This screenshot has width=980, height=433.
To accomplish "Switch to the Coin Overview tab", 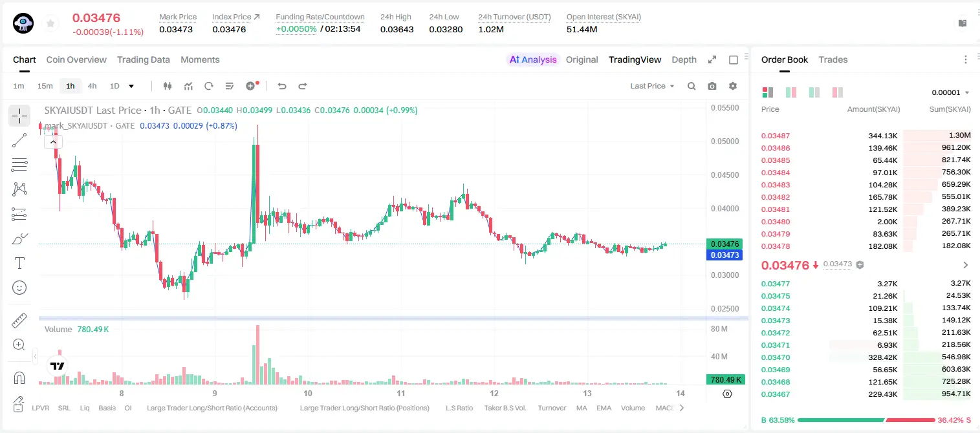I will (x=76, y=59).
